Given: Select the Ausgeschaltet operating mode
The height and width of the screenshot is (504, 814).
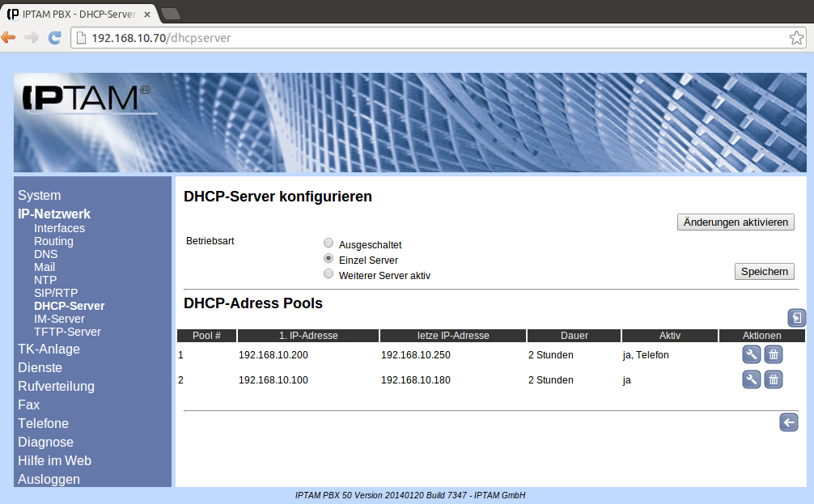Looking at the screenshot, I should coord(329,244).
